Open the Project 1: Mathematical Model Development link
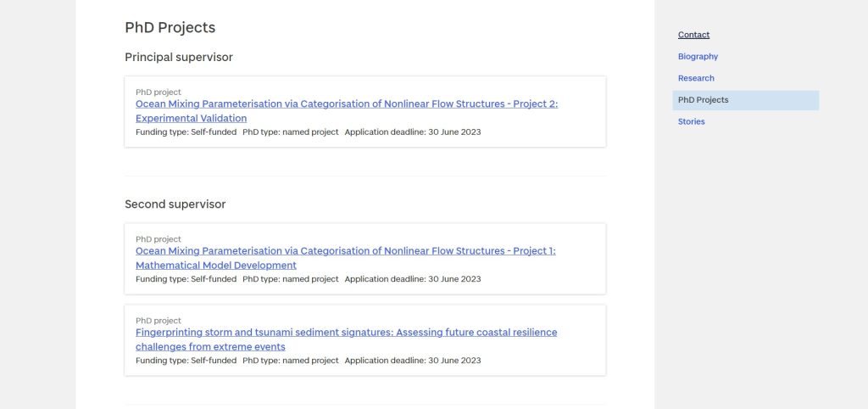This screenshot has width=868, height=409. click(345, 258)
